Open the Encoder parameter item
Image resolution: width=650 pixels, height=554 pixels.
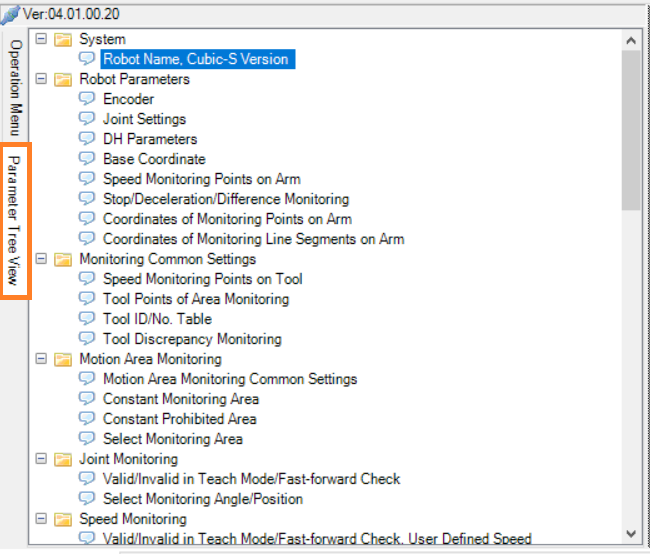coord(129,99)
